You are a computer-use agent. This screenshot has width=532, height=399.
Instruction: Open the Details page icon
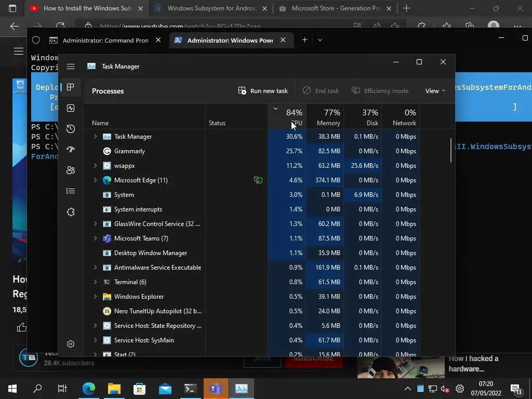(x=71, y=191)
